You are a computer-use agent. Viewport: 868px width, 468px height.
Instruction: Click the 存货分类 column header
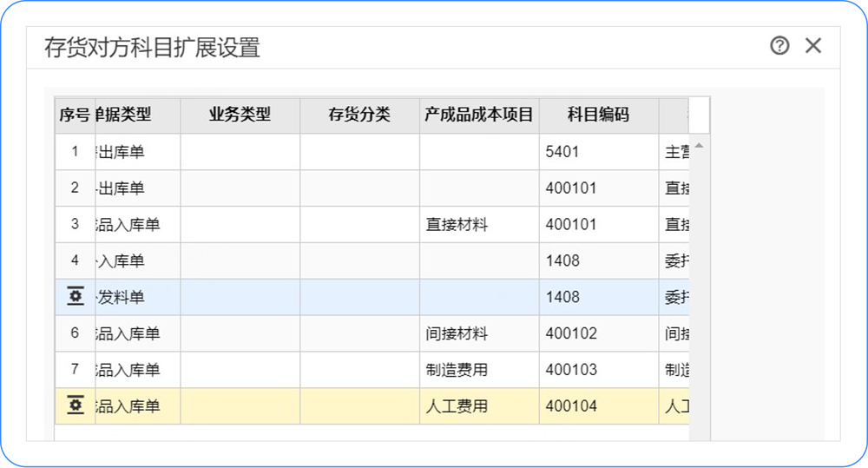(x=359, y=115)
